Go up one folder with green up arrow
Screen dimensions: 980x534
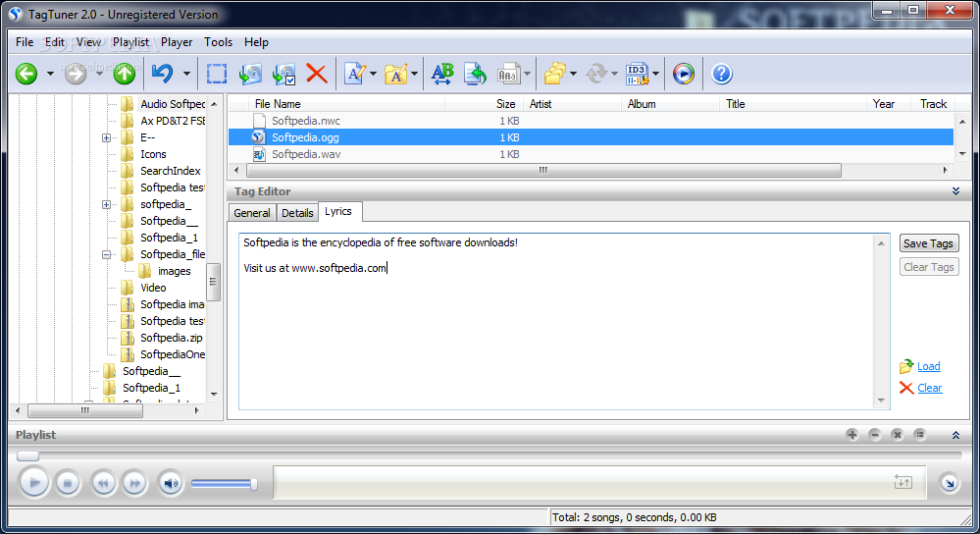[125, 74]
